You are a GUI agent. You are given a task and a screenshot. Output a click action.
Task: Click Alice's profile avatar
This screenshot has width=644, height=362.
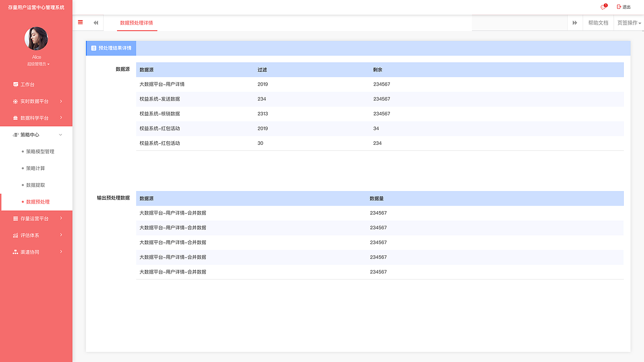coord(36,39)
